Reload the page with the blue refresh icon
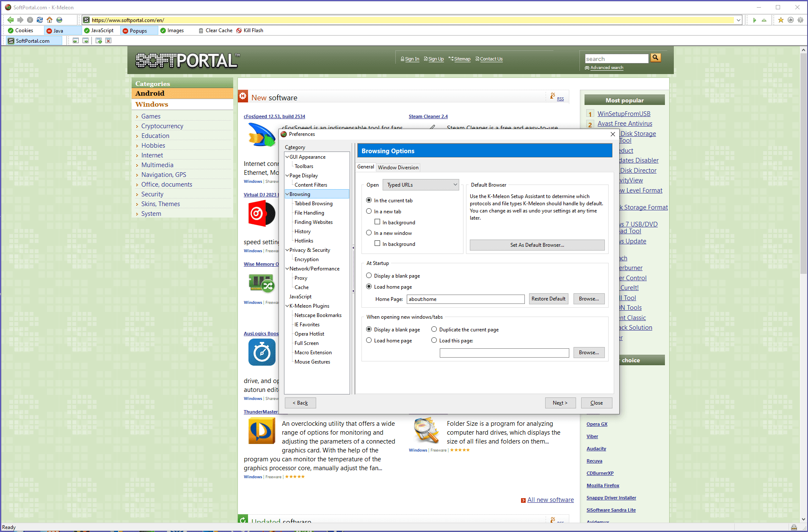Screen dimensions: 808x532 40,20
